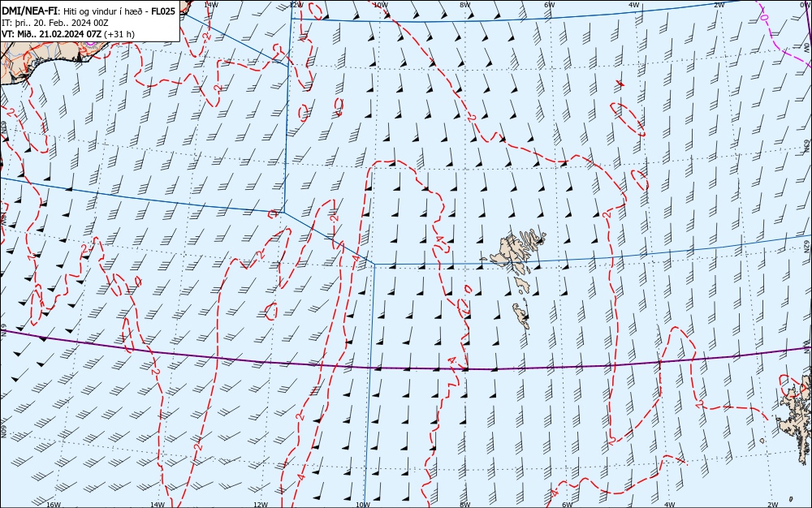Click the "6W" longitude label on the top edge
The image size is (812, 508).
549,4
